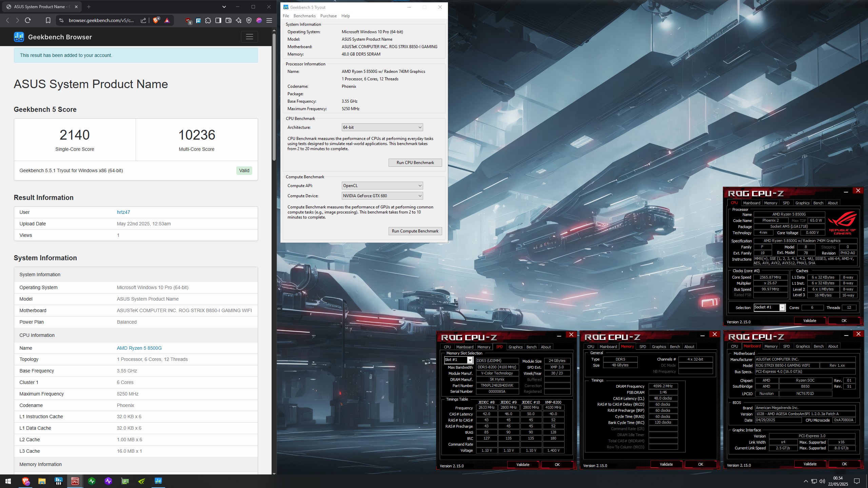Image resolution: width=868 pixels, height=488 pixels.
Task: Open Benchmarks menu in Geekbench 5
Action: coord(304,16)
